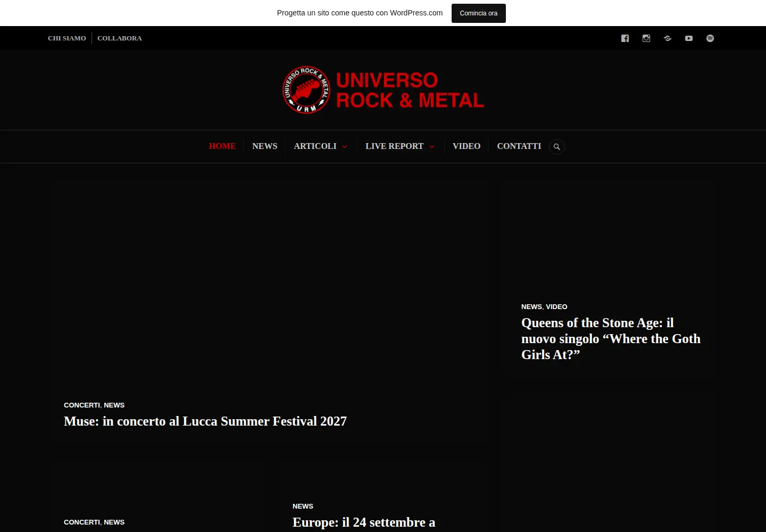Open the Facebook social icon
The image size is (766, 532).
(x=625, y=38)
